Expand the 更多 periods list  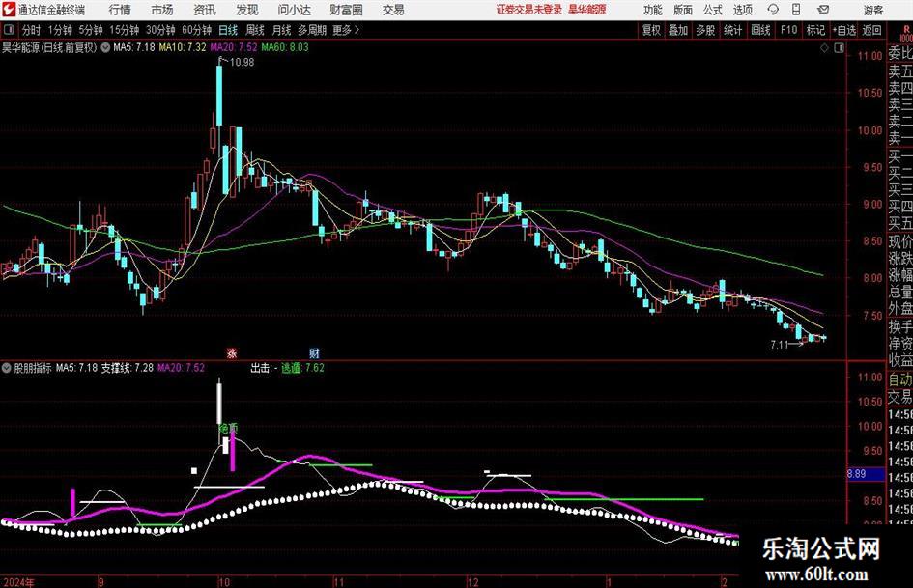(347, 30)
